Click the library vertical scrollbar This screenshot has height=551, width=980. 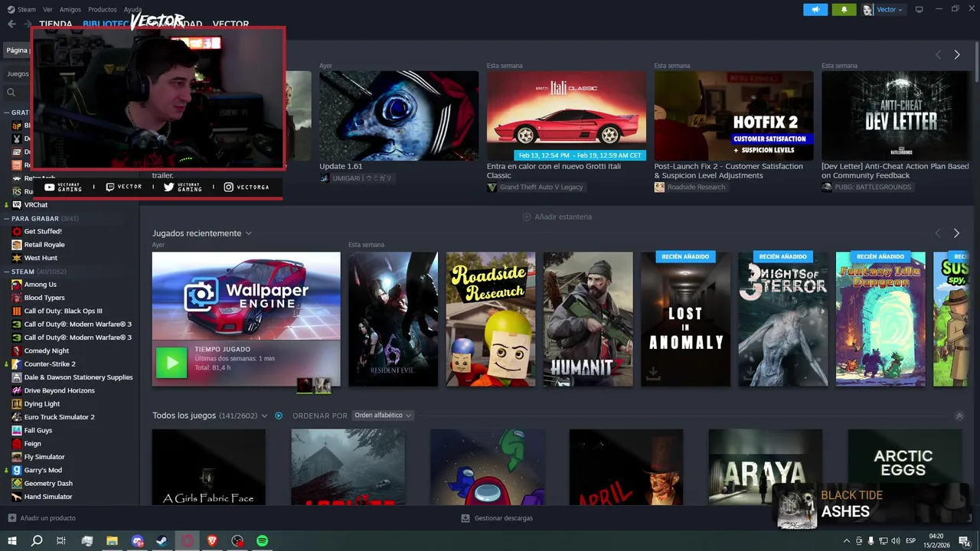coord(976,61)
